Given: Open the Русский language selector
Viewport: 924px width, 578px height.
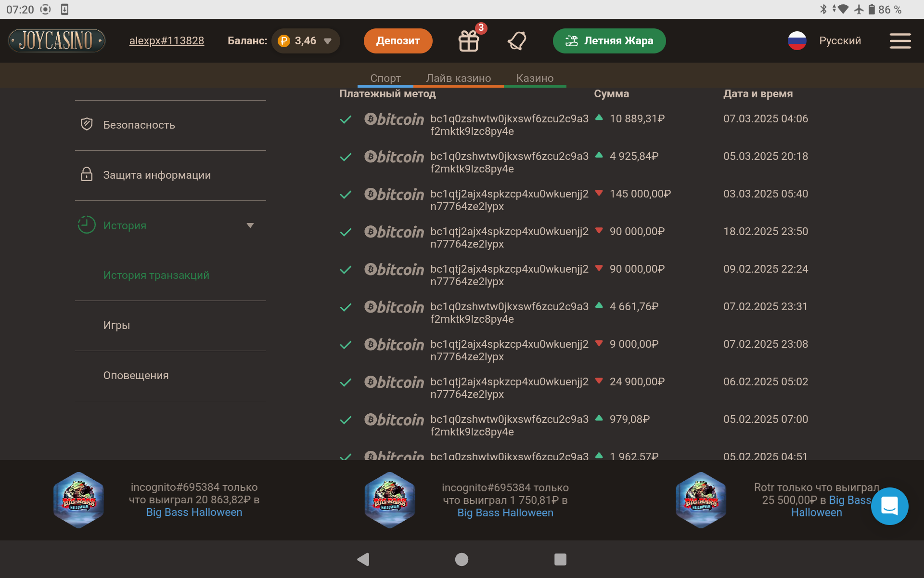Looking at the screenshot, I should [840, 41].
